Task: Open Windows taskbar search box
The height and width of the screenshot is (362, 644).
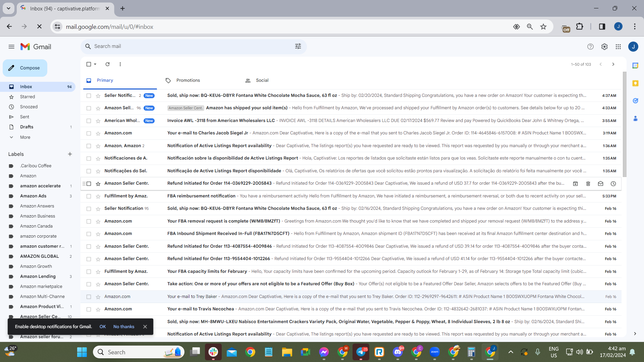Action: tap(139, 352)
